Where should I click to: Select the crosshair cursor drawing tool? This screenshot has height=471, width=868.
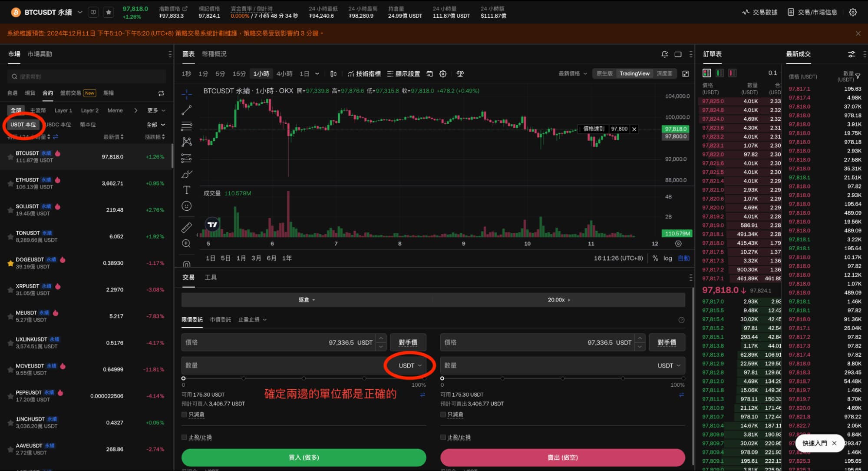point(187,93)
